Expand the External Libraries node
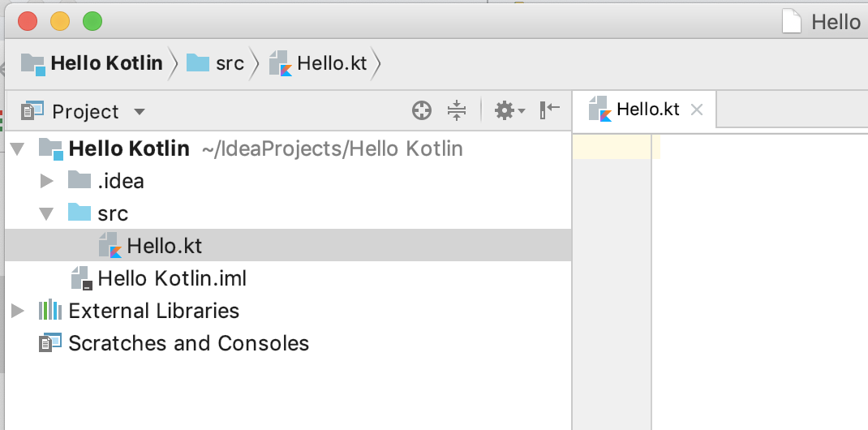This screenshot has width=868, height=430. pos(19,311)
